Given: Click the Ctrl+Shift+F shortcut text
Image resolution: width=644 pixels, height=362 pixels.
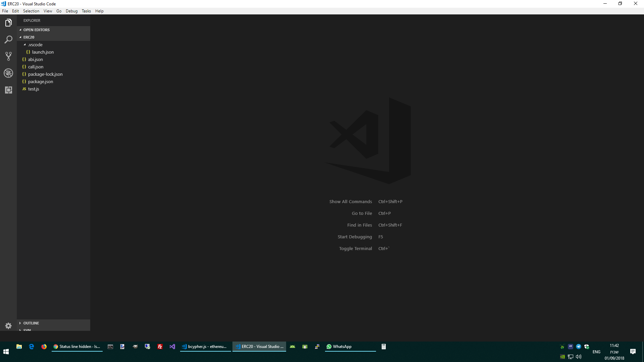Looking at the screenshot, I should coord(390,225).
